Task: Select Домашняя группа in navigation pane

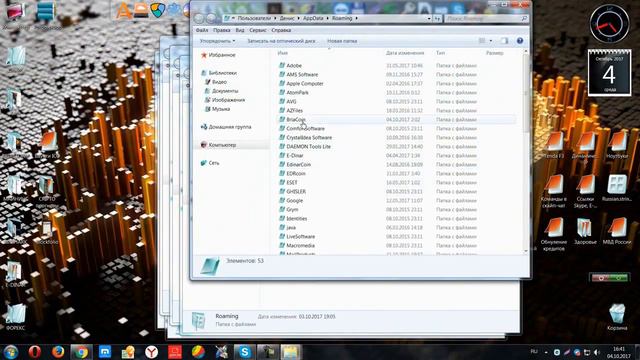Action: click(230, 127)
